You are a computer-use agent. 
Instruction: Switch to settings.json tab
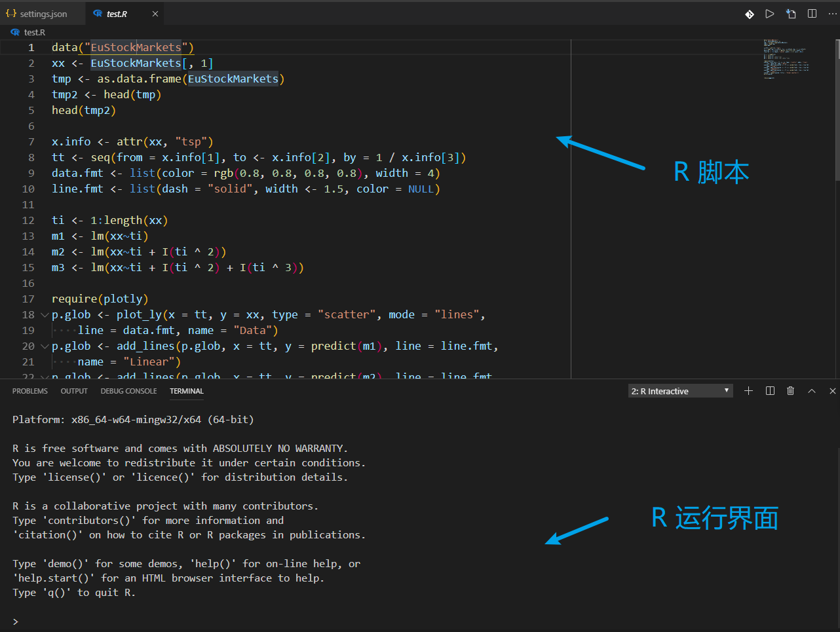[x=43, y=14]
